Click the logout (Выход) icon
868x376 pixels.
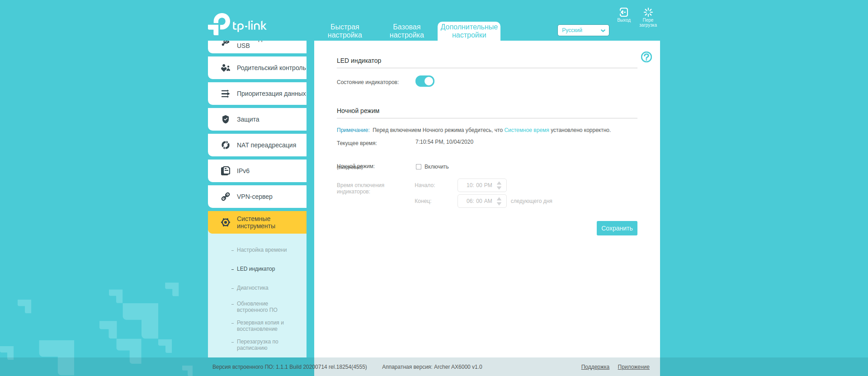tap(623, 13)
